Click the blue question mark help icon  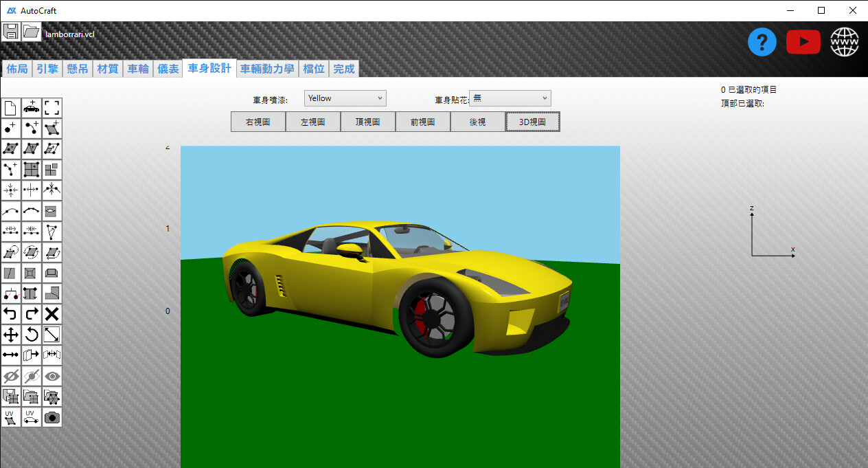point(762,43)
